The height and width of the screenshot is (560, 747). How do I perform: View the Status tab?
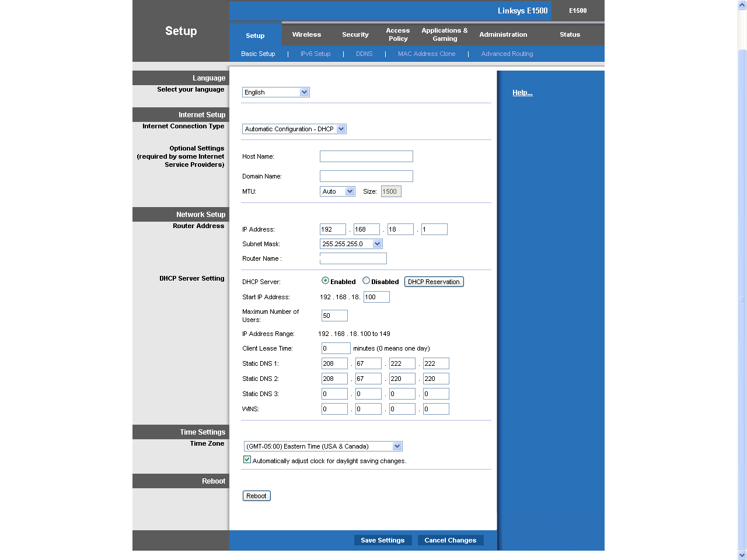tap(569, 34)
